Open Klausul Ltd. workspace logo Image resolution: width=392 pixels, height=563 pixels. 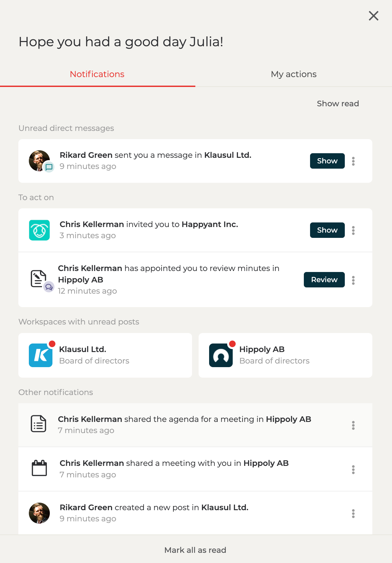pyautogui.click(x=41, y=355)
